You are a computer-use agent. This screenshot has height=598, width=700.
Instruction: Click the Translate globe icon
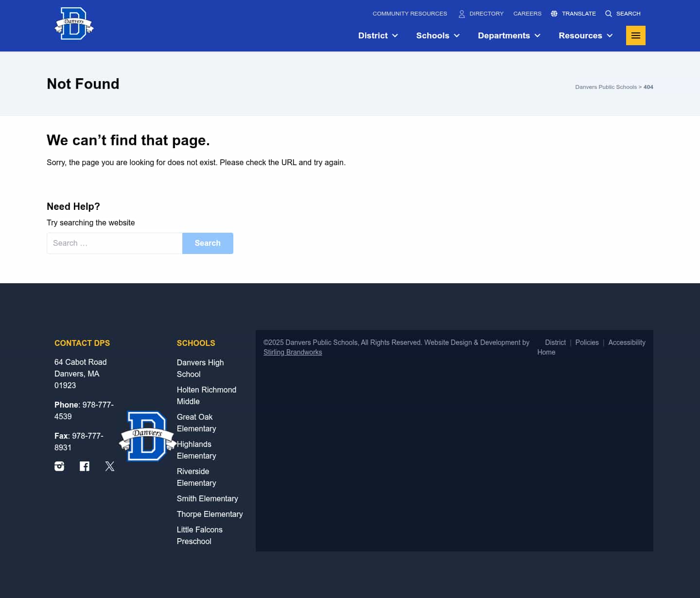tap(554, 13)
